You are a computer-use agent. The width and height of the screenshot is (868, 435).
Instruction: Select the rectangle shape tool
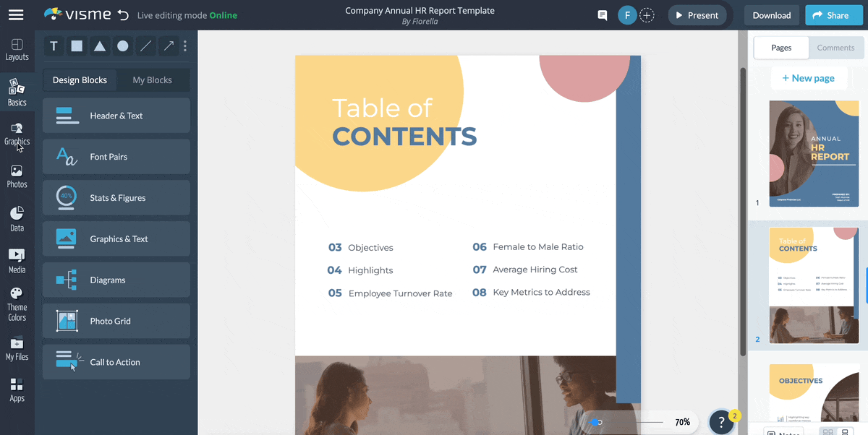point(77,46)
